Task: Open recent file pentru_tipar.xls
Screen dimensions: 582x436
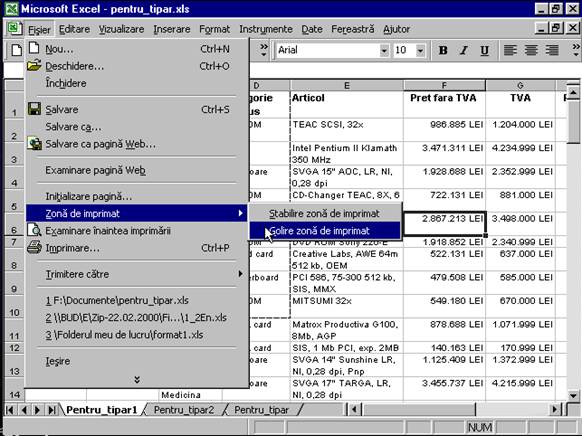Action: [137, 300]
